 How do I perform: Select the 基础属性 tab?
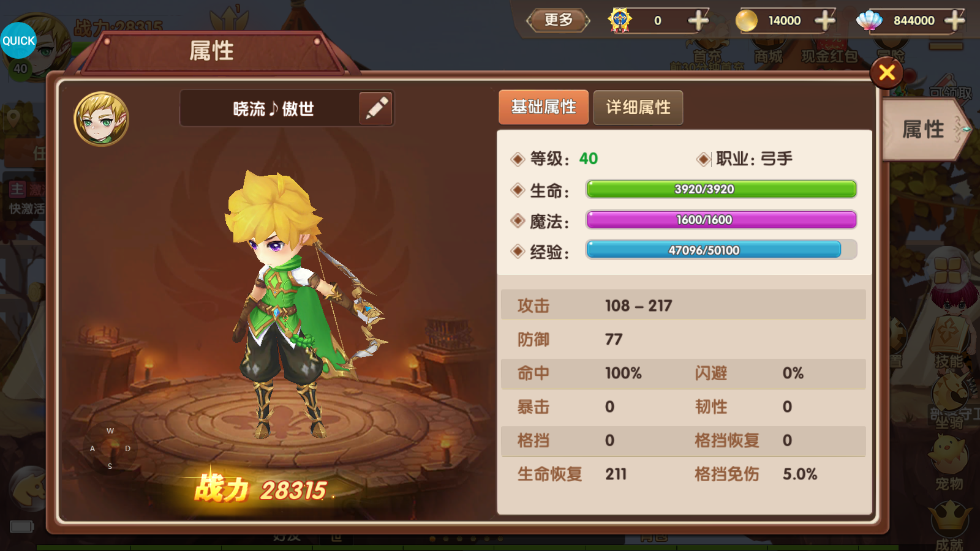[543, 108]
